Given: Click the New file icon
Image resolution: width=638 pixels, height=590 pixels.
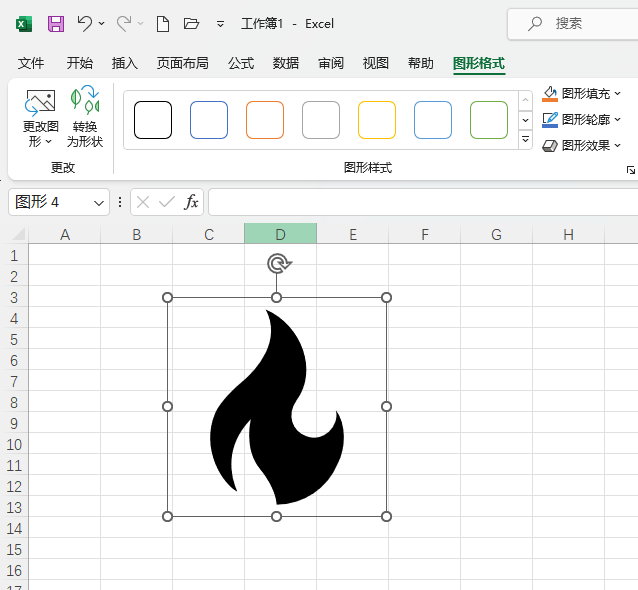Looking at the screenshot, I should point(163,23).
